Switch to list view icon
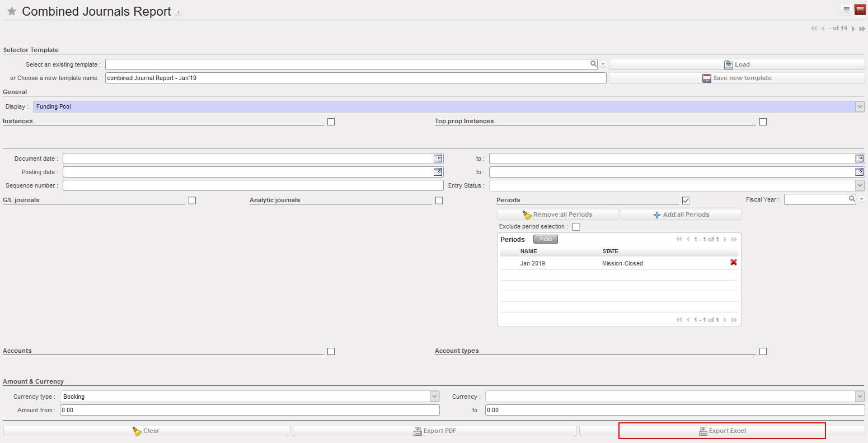The width and height of the screenshot is (868, 443). click(x=846, y=10)
